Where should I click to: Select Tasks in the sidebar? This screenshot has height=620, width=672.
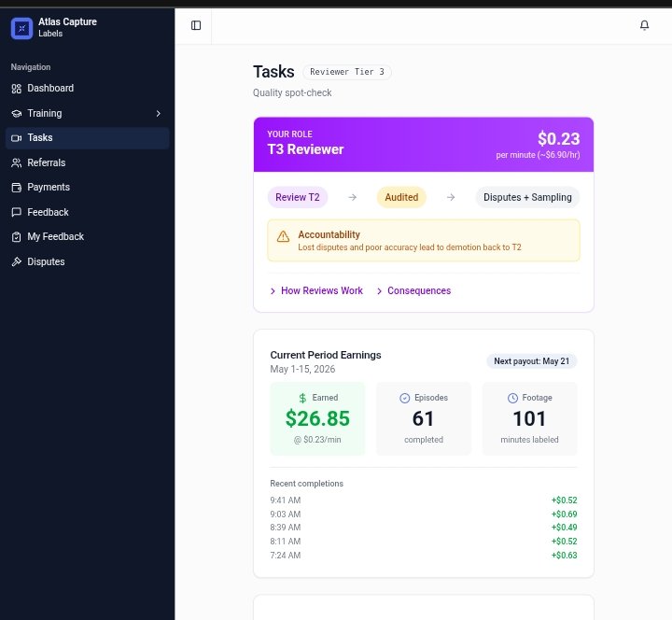click(x=88, y=137)
